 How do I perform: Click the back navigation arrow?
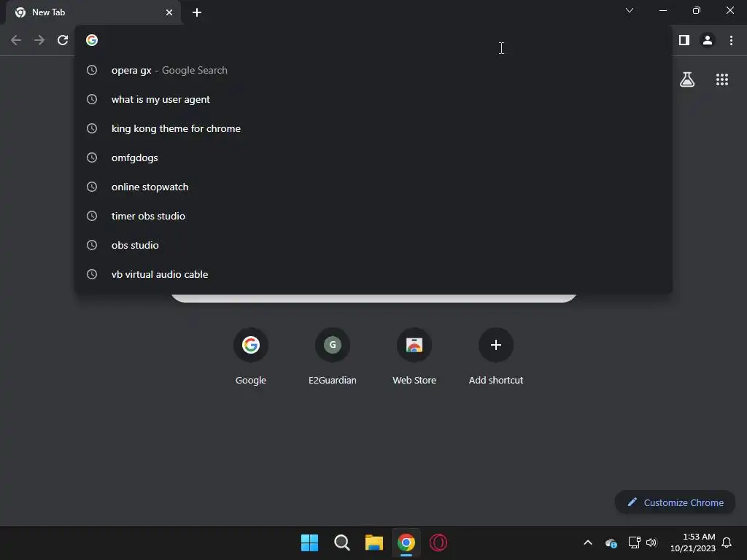[16, 40]
